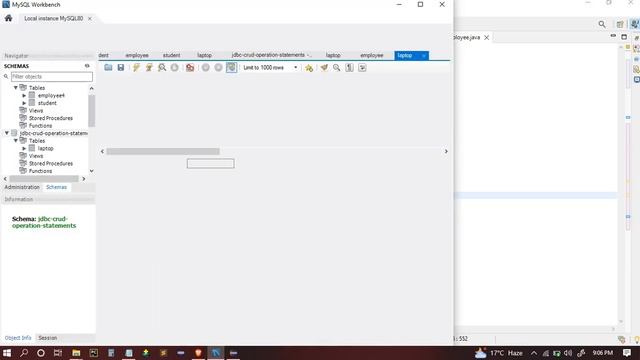This screenshot has width=640, height=360.
Task: Select the laptop table in tree
Action: 45,149
